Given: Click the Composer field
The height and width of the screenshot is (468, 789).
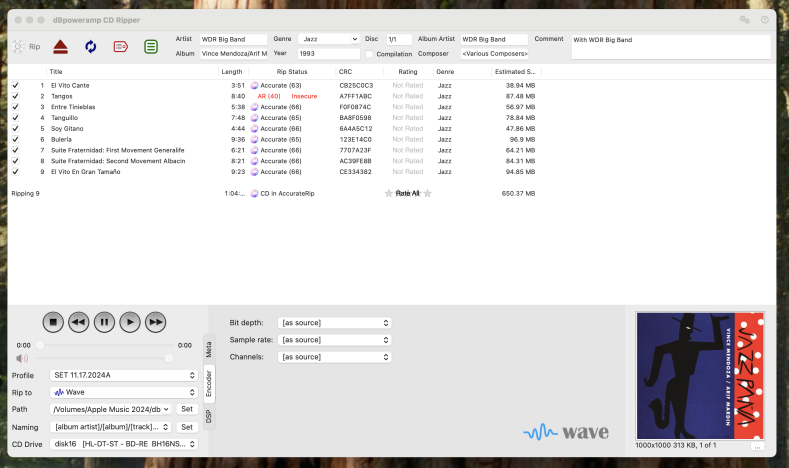Looking at the screenshot, I should (x=494, y=54).
